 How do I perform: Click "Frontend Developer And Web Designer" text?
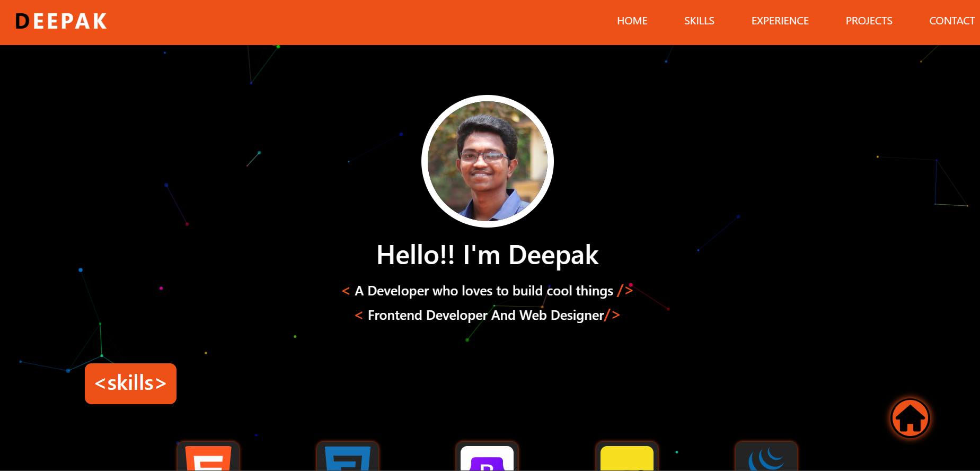point(486,315)
